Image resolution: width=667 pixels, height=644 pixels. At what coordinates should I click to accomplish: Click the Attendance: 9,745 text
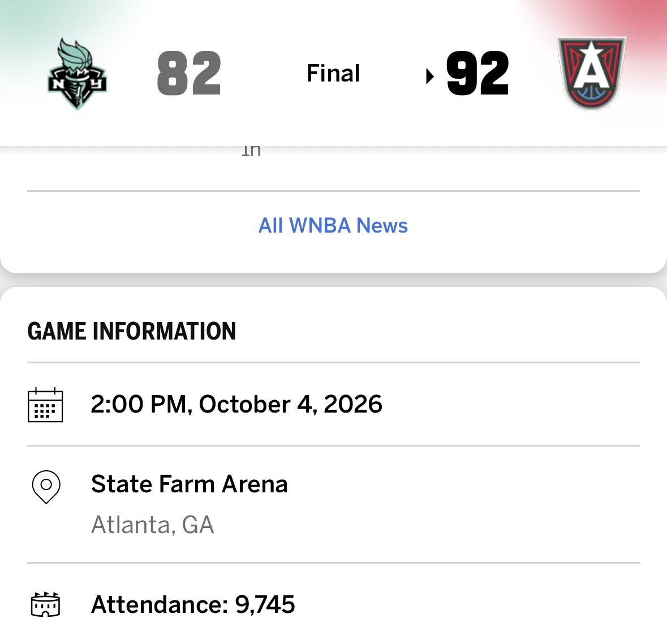point(193,604)
